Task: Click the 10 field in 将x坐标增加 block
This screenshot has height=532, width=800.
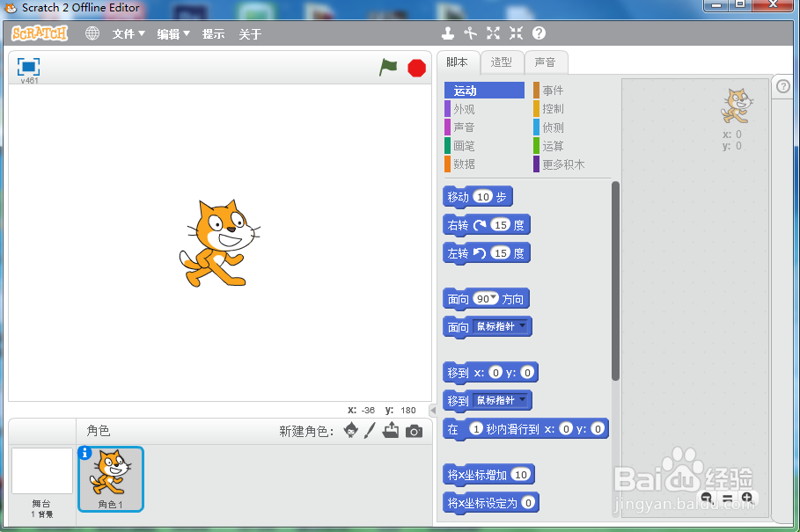Action: click(521, 475)
